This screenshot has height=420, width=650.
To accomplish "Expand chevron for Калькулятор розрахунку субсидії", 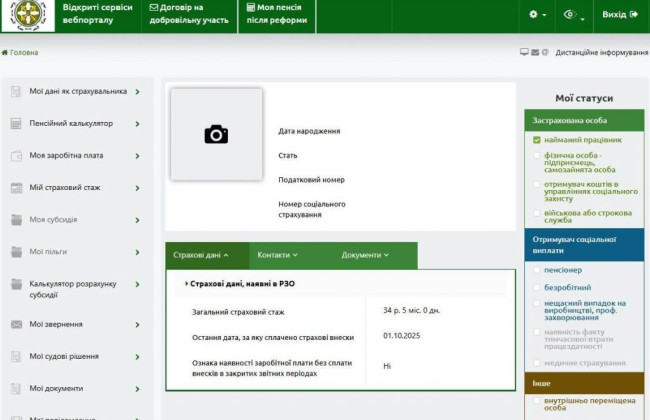I will click(x=138, y=284).
